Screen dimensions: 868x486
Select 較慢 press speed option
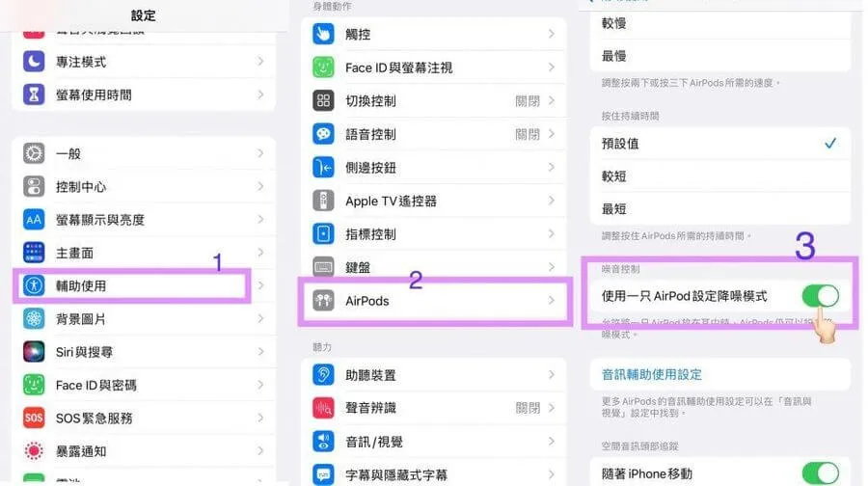(720, 23)
